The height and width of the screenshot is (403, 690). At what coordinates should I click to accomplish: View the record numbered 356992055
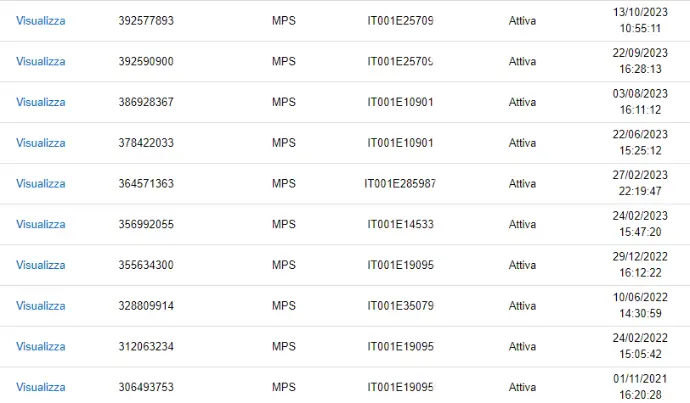click(x=40, y=225)
